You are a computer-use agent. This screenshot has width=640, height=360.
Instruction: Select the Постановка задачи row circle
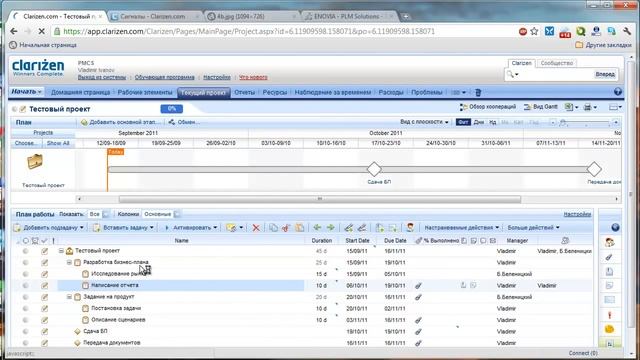26,309
